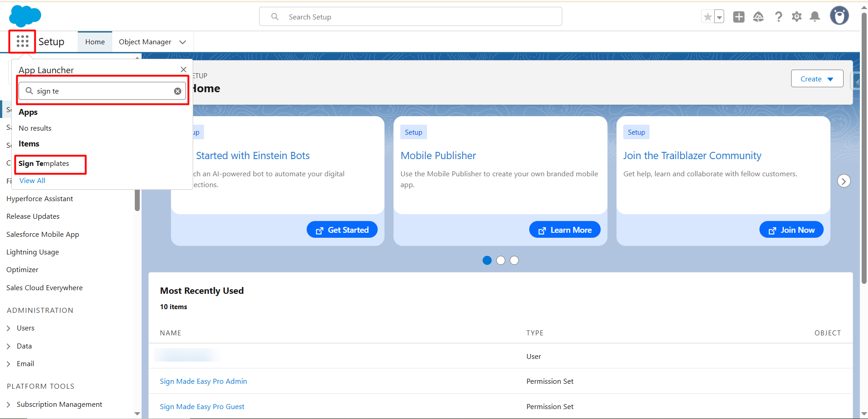Click Get Started for Einstein Bots
This screenshot has width=868, height=419.
342,230
